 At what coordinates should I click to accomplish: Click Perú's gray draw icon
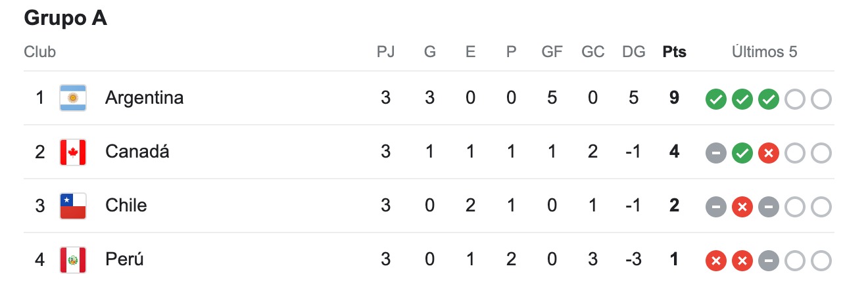[768, 261]
